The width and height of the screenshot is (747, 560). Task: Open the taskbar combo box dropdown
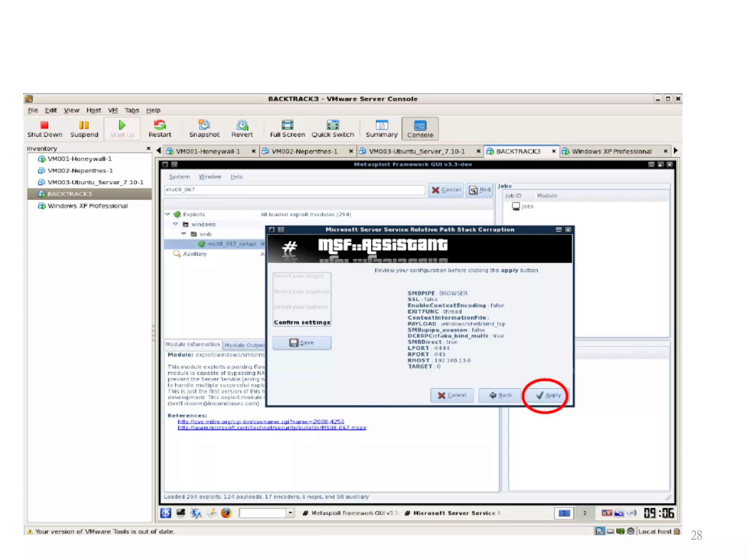pos(290,513)
